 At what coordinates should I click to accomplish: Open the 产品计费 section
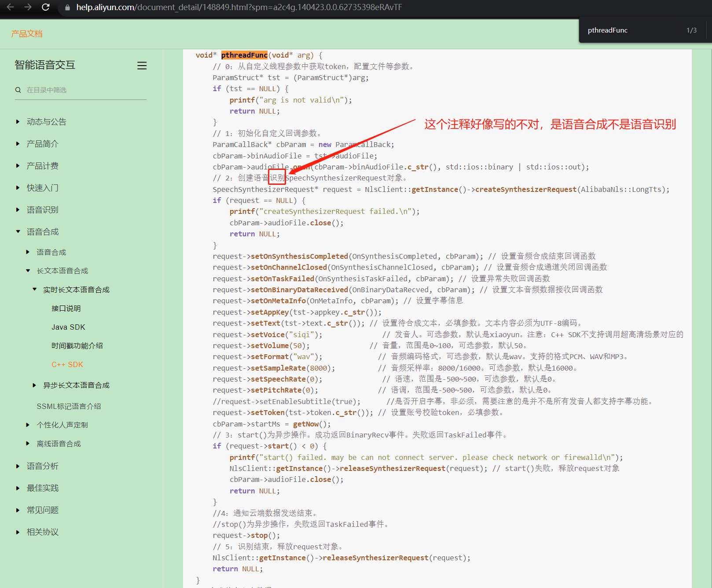(42, 165)
